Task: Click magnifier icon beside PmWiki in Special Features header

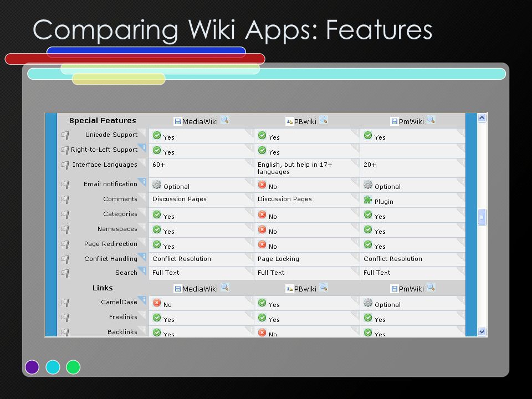Action: [x=431, y=120]
